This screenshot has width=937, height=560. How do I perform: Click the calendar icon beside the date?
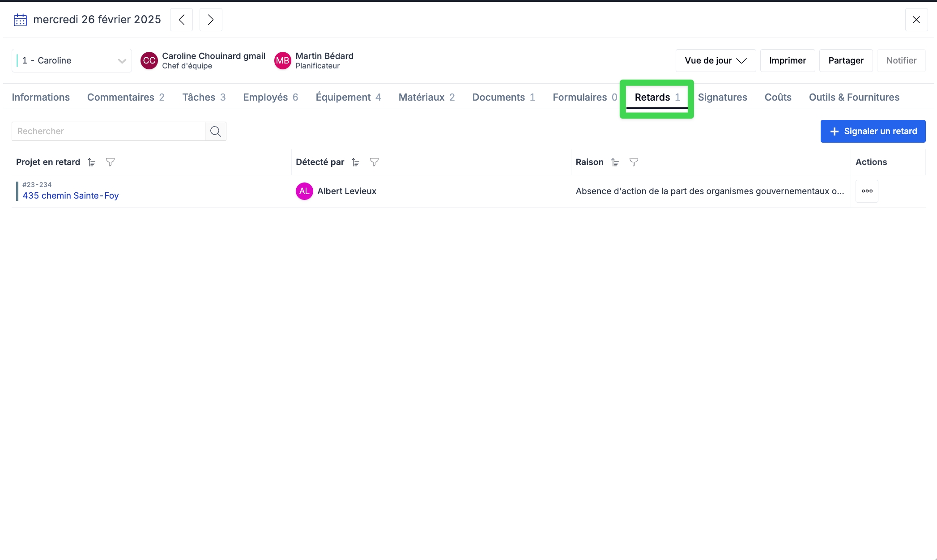pos(20,20)
